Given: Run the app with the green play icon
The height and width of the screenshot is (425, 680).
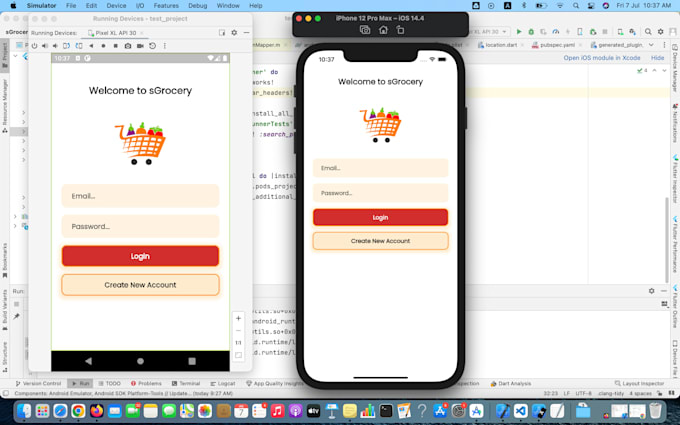Looking at the screenshot, I should tap(519, 32).
